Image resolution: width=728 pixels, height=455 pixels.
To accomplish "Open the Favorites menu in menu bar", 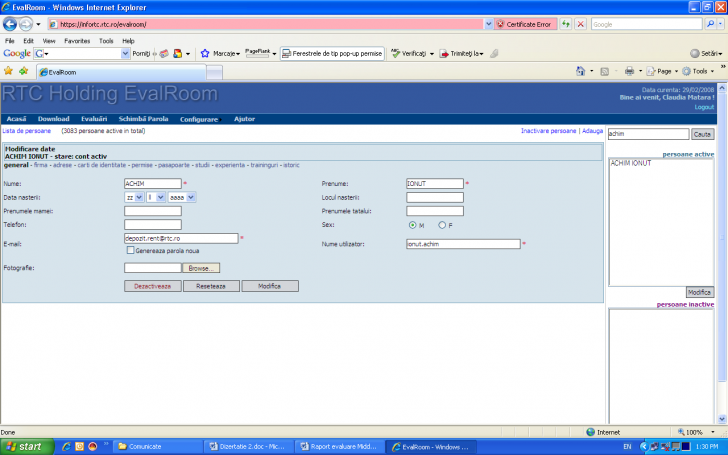I will [77, 41].
